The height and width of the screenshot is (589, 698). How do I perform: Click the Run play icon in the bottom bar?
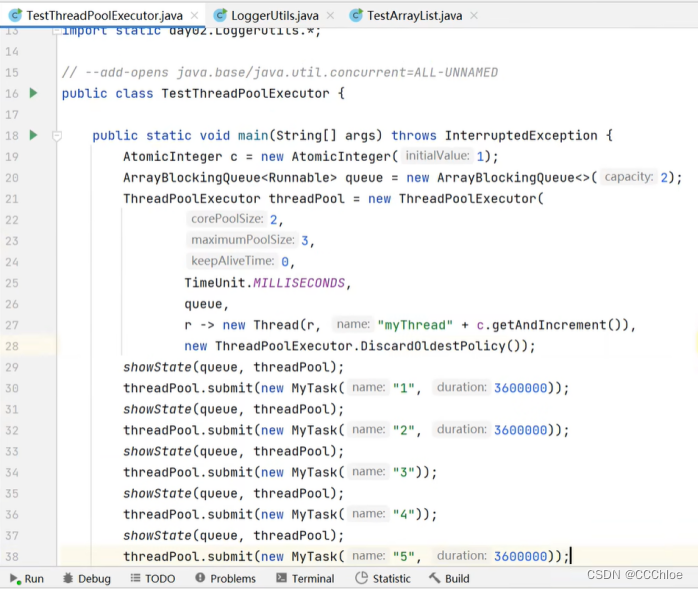pos(14,579)
